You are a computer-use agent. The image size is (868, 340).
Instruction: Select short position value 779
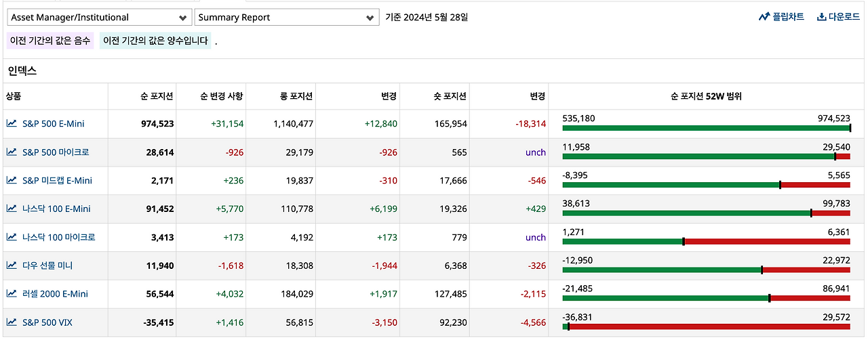tap(460, 238)
